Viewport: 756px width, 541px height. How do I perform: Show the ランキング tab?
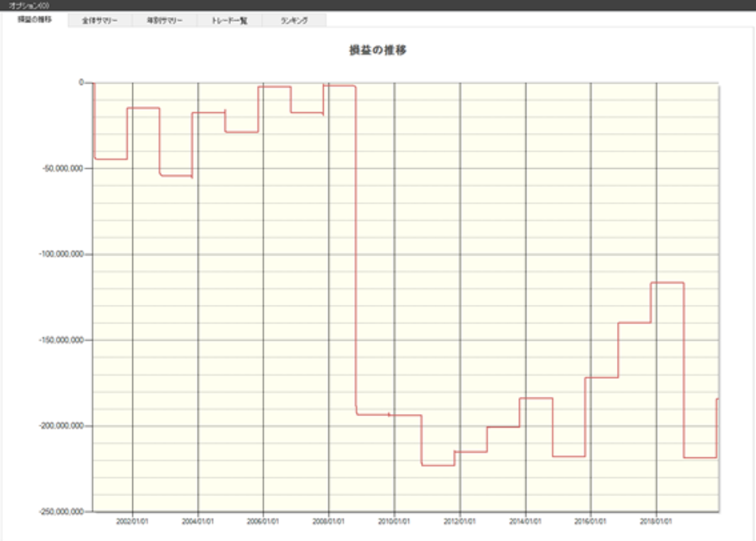pyautogui.click(x=294, y=20)
